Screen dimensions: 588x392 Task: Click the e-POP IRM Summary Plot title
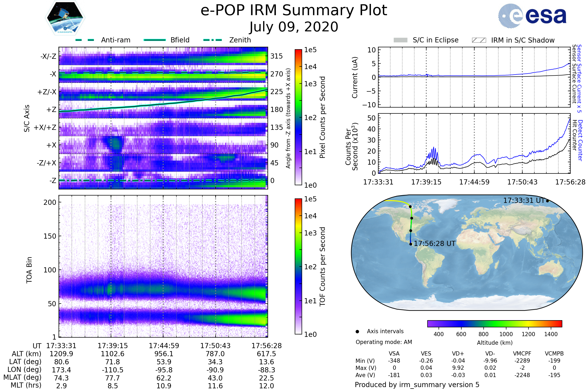[x=294, y=11]
